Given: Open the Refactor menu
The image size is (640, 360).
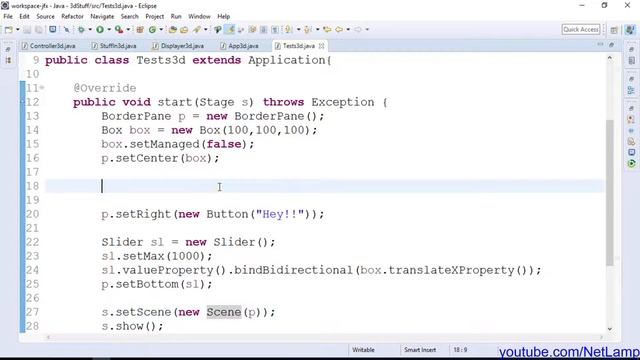Looking at the screenshot, I should pos(72,16).
